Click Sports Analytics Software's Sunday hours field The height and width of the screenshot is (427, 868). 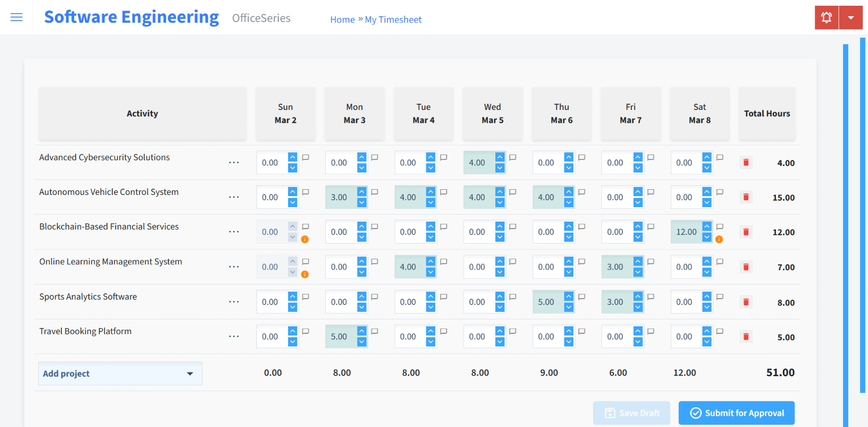pyautogui.click(x=270, y=301)
